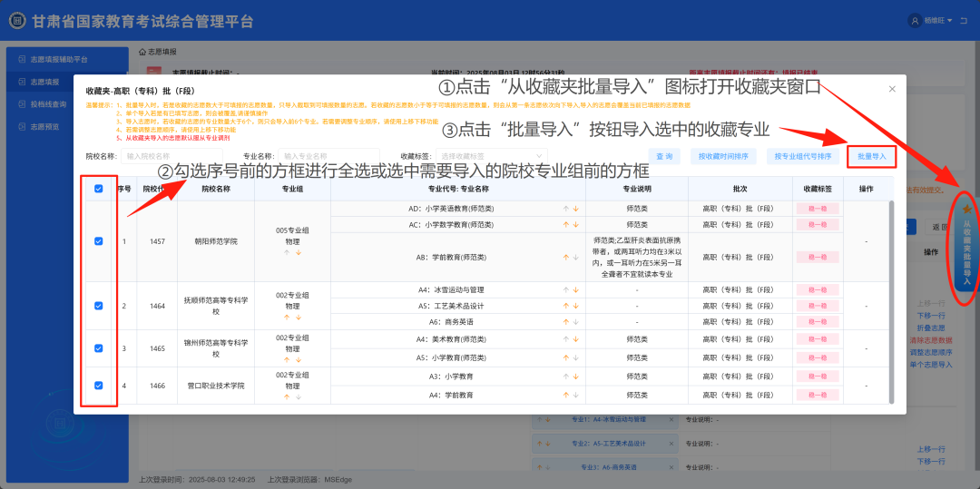Click 调整志愿顺序 link in background page

[931, 352]
